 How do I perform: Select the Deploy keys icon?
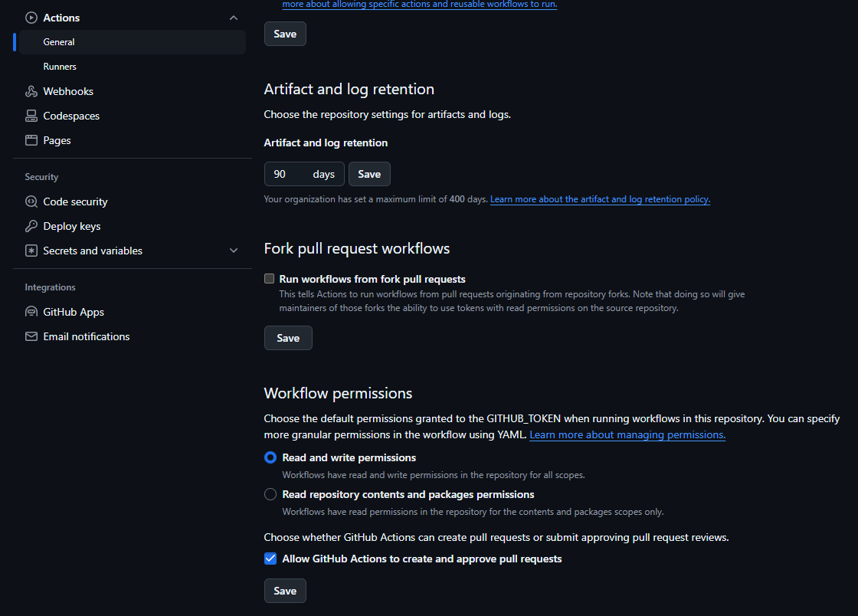pyautogui.click(x=31, y=226)
